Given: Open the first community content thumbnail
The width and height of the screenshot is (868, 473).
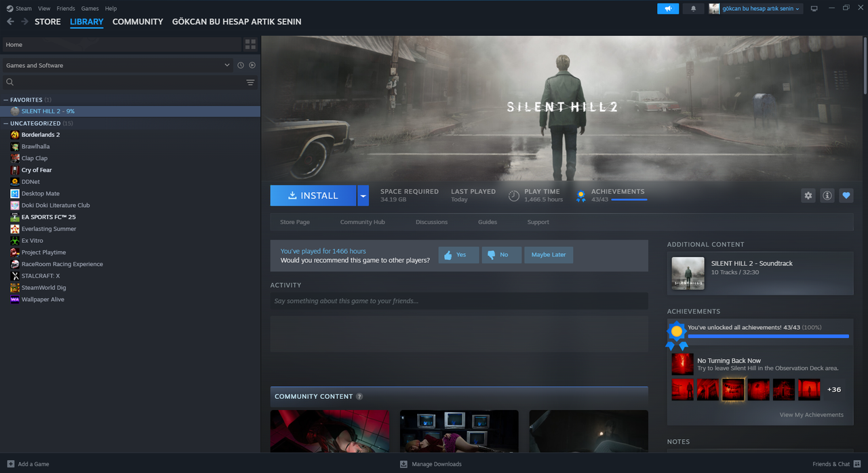Looking at the screenshot, I should click(x=330, y=431).
